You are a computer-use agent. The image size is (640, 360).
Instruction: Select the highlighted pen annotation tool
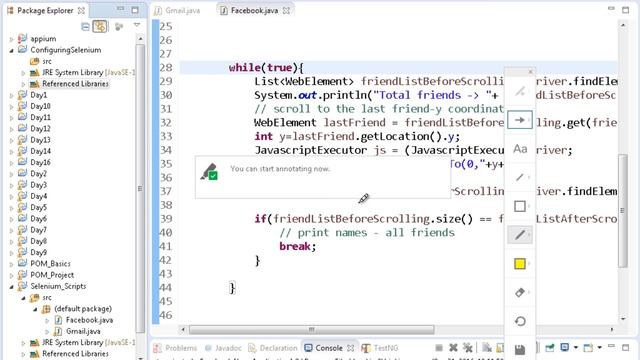click(520, 235)
